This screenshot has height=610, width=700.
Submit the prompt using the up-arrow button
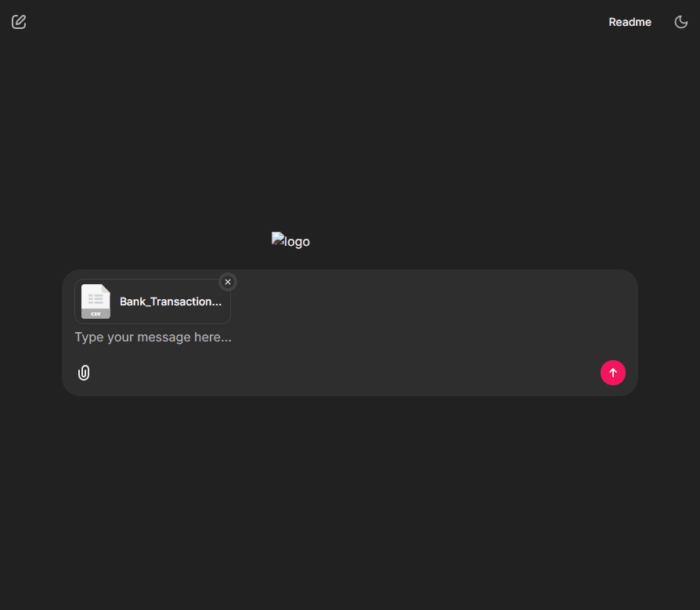612,373
